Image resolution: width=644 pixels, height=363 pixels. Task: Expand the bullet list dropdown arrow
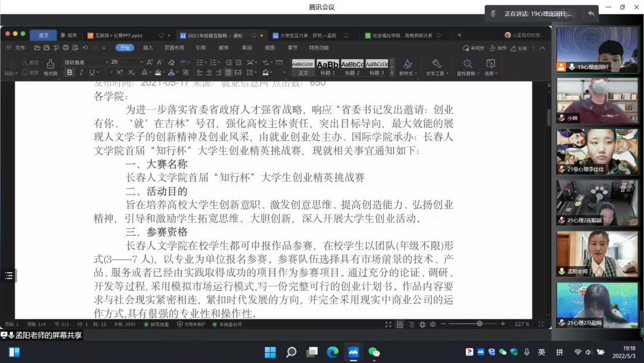(x=205, y=63)
